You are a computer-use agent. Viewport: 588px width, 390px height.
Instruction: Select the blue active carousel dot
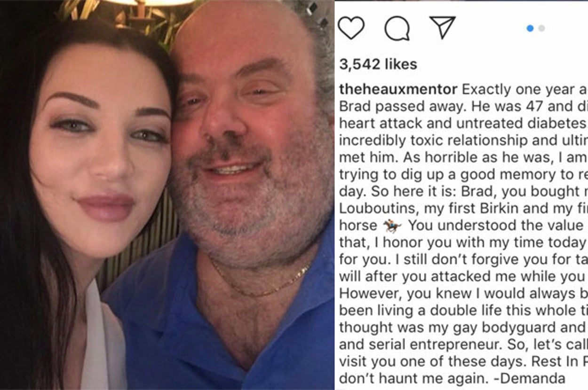coord(530,28)
